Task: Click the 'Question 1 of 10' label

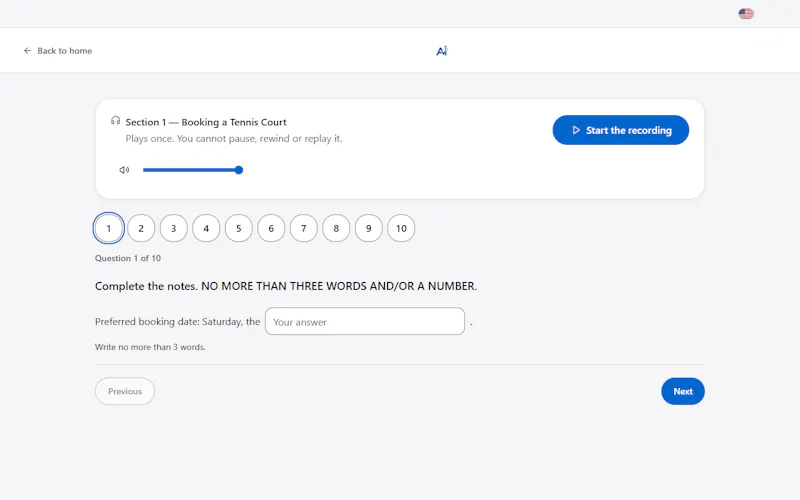Action: pos(128,258)
